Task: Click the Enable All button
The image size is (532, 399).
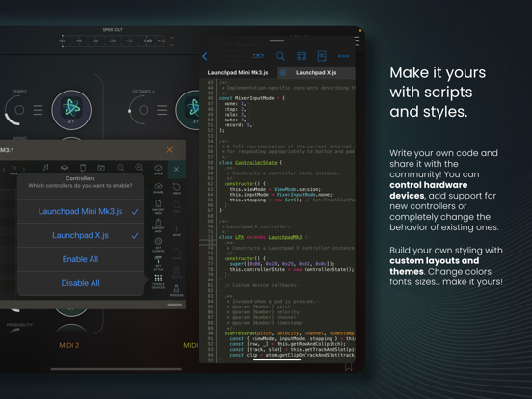Action: (x=80, y=259)
